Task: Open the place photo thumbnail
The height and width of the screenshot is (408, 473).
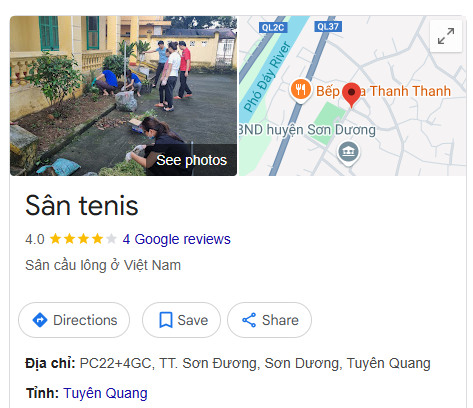Action: point(123,96)
